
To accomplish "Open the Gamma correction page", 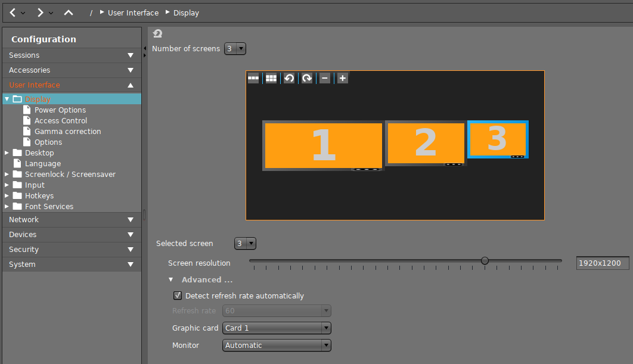I will (67, 131).
